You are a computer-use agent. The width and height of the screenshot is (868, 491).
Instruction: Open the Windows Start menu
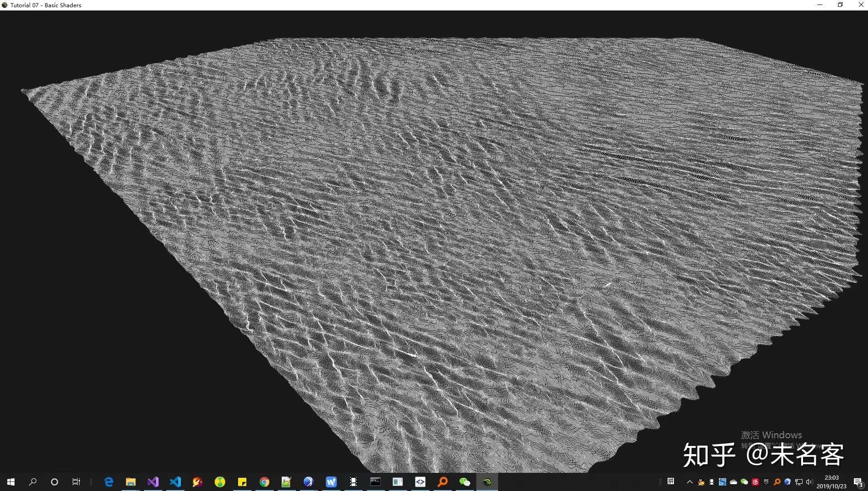11,482
